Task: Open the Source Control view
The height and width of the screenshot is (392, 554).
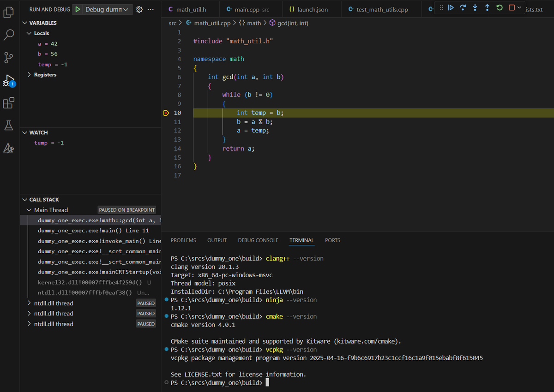Action: [9, 57]
